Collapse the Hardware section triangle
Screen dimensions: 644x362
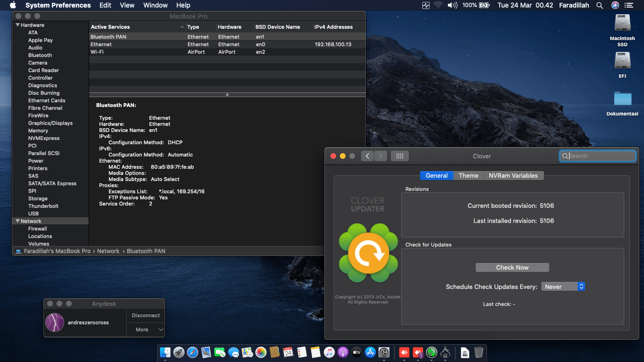point(17,25)
